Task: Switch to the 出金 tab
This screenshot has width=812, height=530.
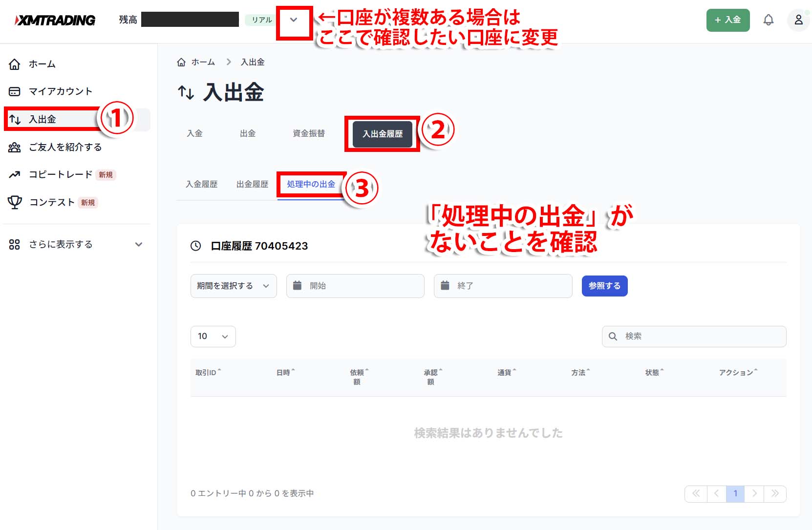Action: pyautogui.click(x=248, y=133)
